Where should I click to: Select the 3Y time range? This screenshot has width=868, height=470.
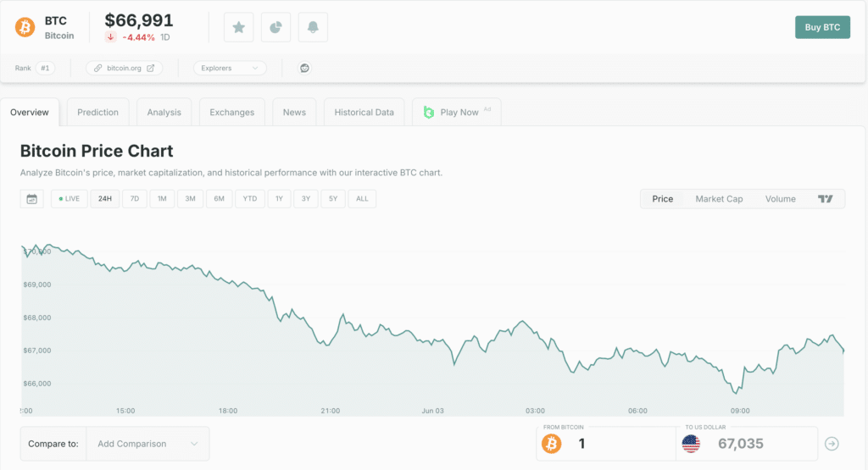point(305,199)
